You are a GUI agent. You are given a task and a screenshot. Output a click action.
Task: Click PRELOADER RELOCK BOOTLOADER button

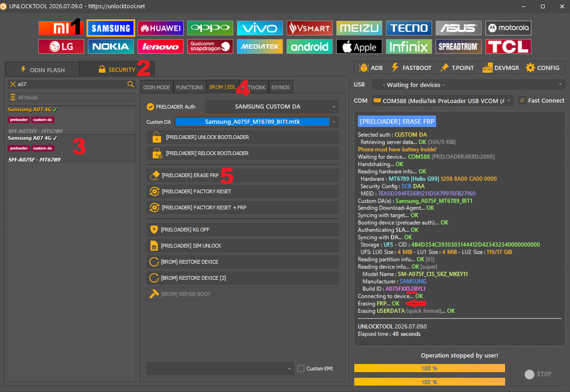point(242,153)
